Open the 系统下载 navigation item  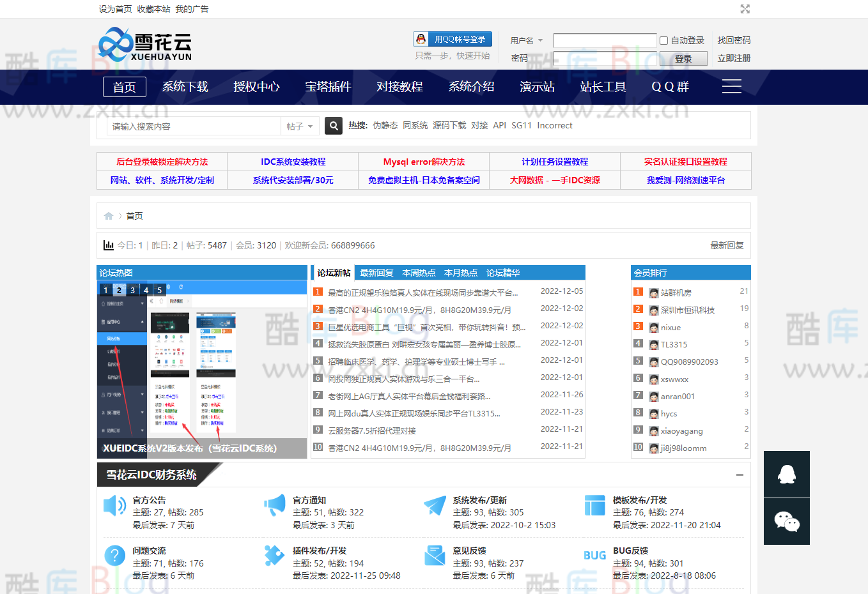tap(185, 86)
